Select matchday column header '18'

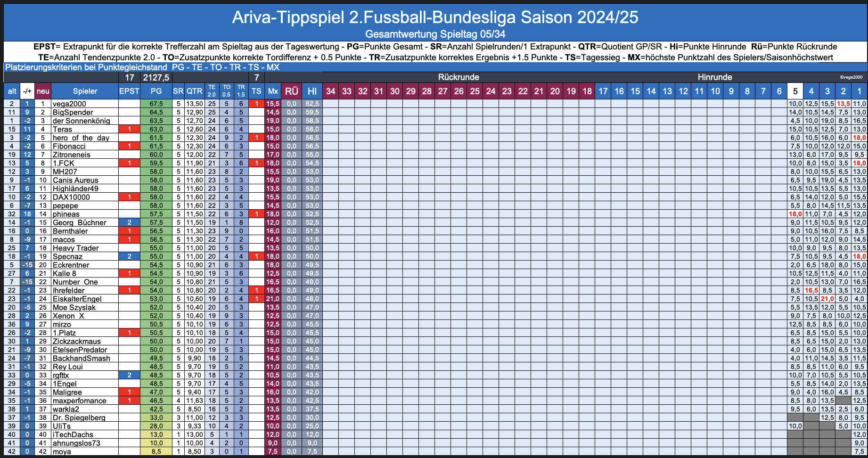pyautogui.click(x=587, y=91)
